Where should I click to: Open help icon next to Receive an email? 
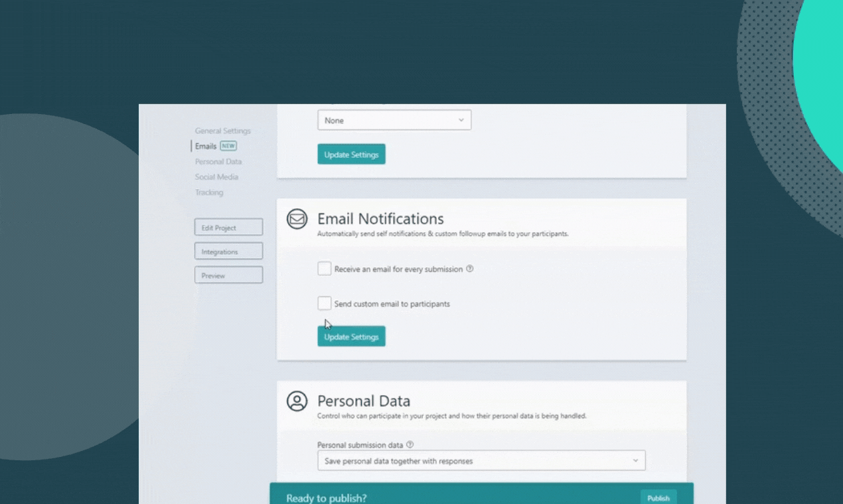click(470, 269)
